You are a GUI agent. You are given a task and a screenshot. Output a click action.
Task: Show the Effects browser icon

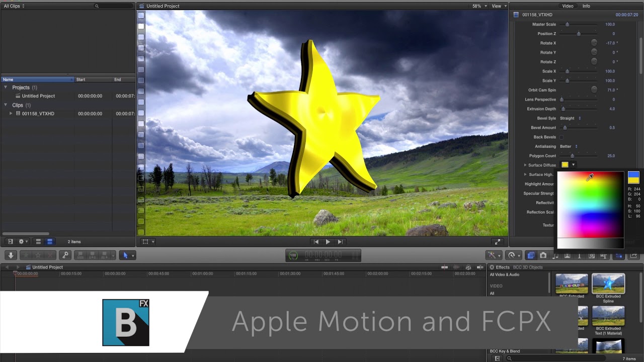click(531, 255)
